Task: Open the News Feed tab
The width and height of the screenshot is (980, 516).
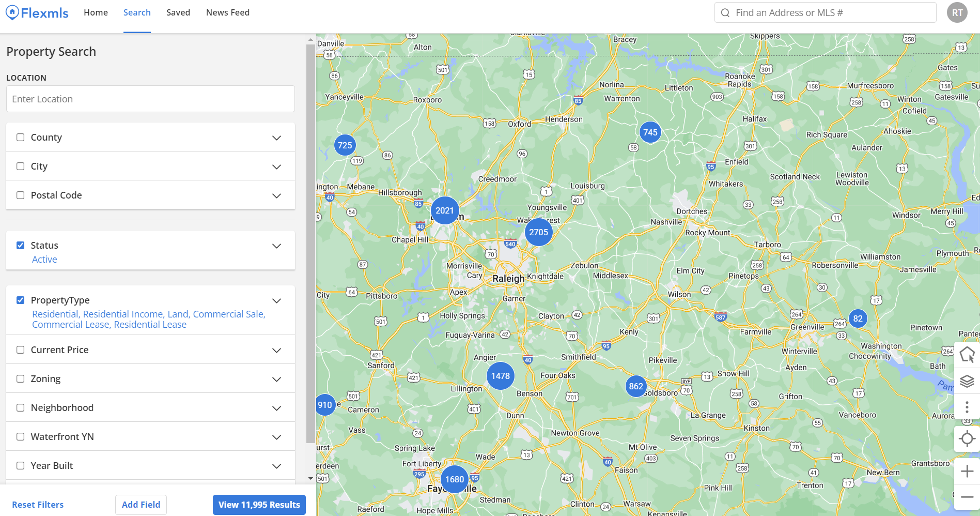Action: (228, 12)
